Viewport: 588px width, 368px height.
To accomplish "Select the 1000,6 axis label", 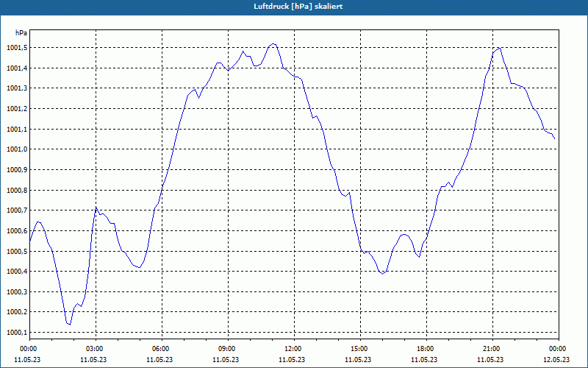I will [x=17, y=230].
